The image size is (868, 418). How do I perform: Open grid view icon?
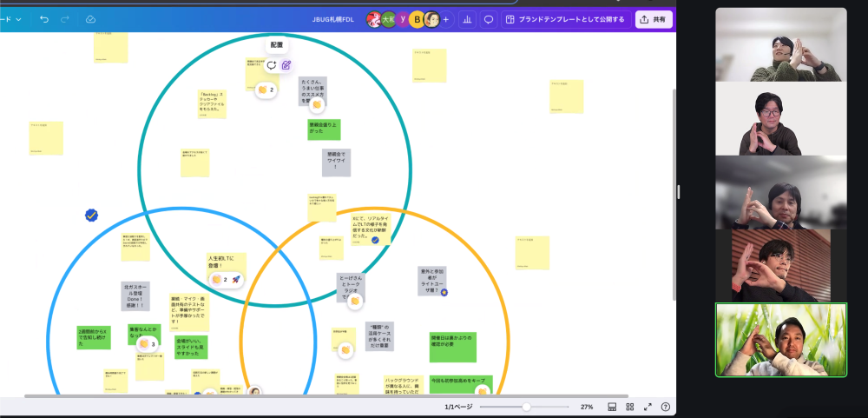click(630, 407)
